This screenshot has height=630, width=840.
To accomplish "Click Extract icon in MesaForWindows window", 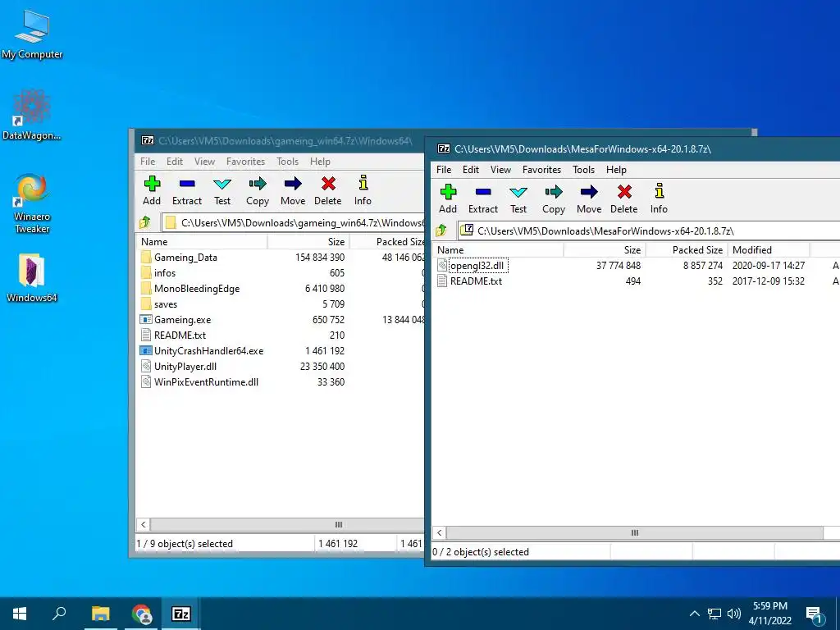I will [x=482, y=192].
